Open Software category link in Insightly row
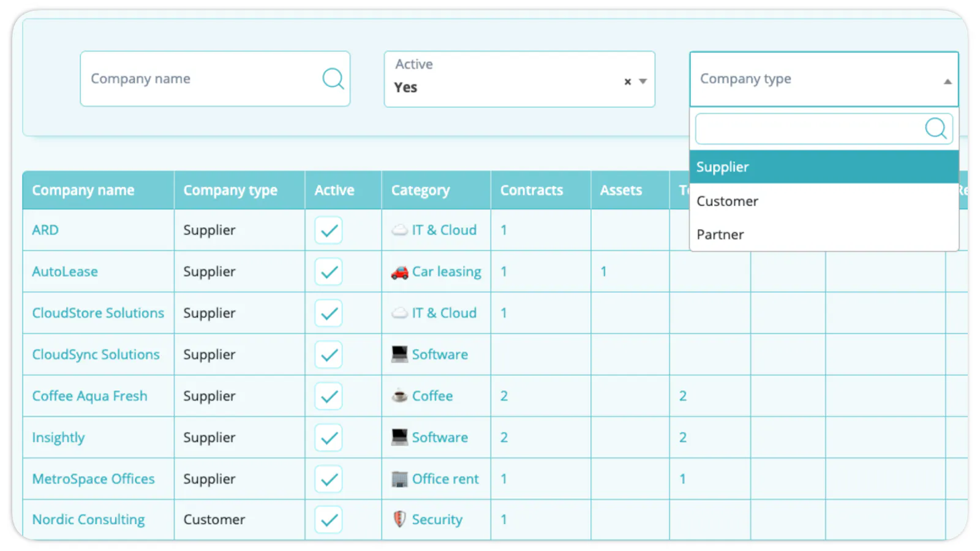Viewport: 980px width, 551px height. click(440, 438)
